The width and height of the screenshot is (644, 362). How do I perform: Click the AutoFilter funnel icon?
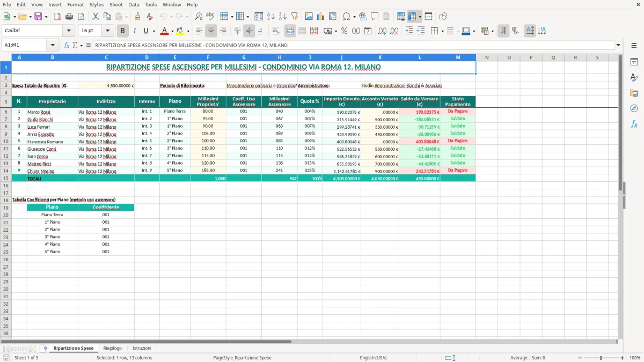point(295,17)
